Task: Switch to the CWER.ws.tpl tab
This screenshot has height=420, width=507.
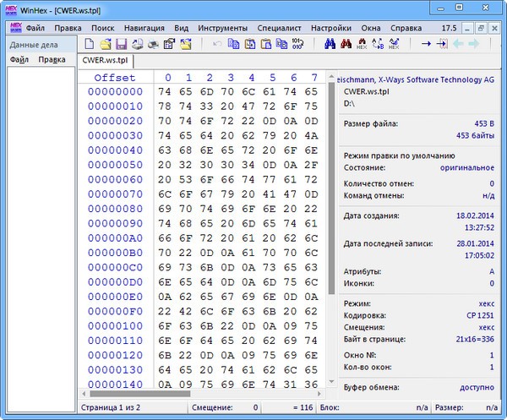Action: click(104, 62)
